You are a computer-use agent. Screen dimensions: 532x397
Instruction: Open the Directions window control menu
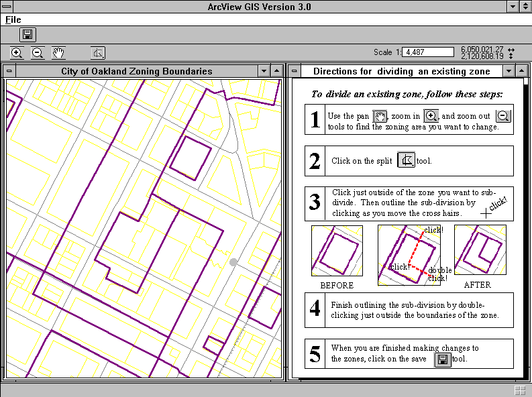coord(294,71)
